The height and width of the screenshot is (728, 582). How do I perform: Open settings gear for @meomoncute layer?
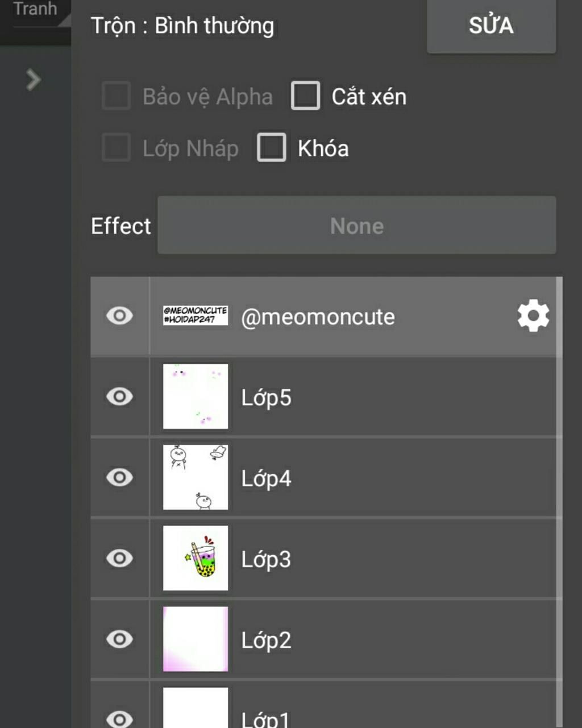(x=533, y=316)
